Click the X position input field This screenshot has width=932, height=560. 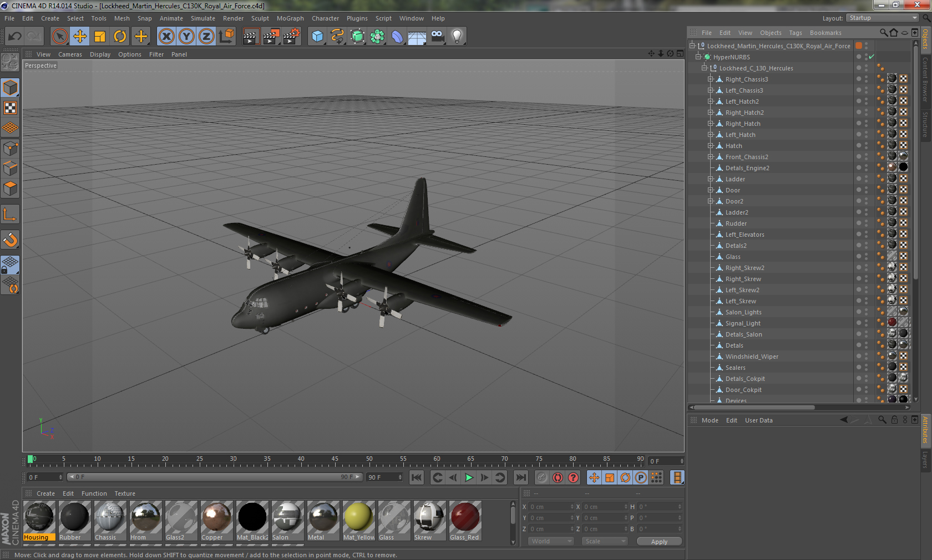coord(550,507)
